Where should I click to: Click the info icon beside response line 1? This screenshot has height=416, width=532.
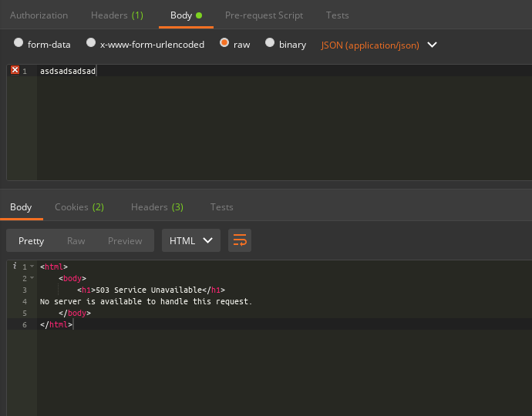(15, 266)
